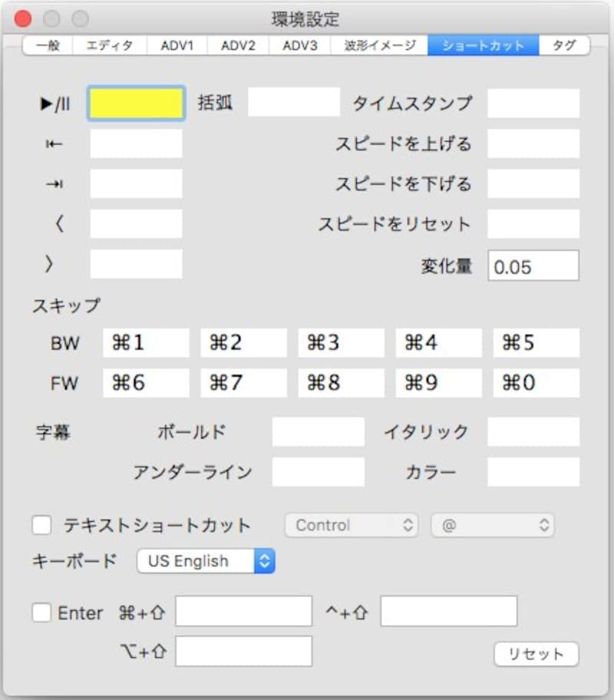Select the ⌘1 BW skip field
Screen dimensions: 614x700
pyautogui.click(x=146, y=342)
